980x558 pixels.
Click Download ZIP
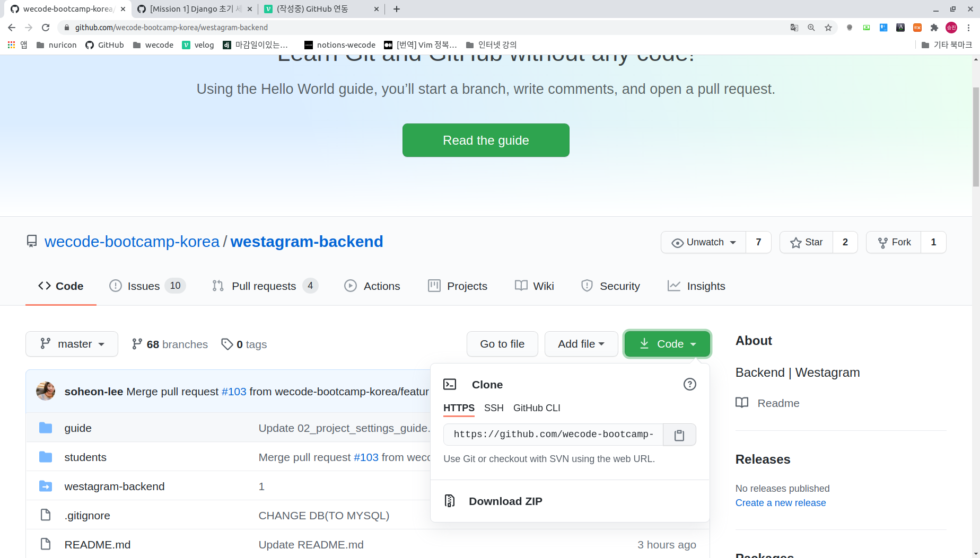tap(505, 501)
